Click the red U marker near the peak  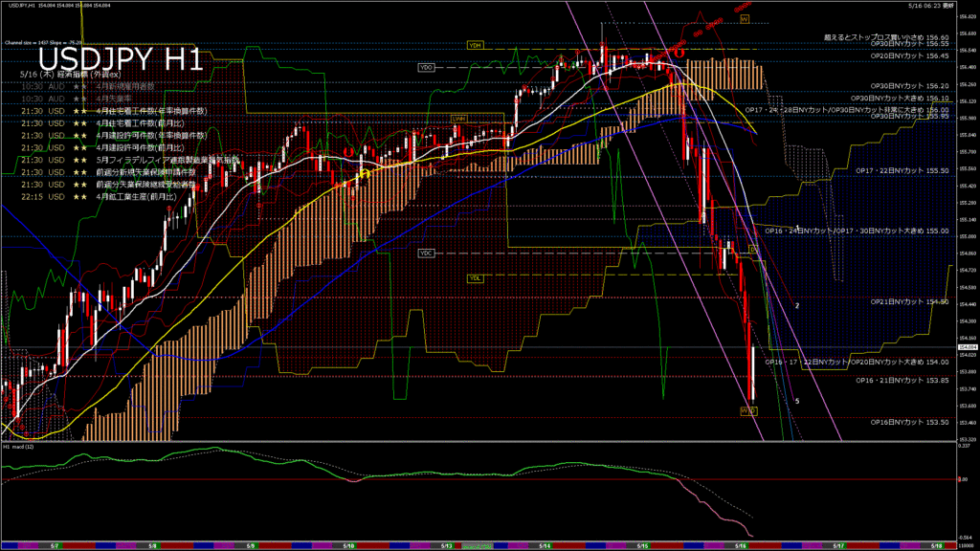pos(678,54)
